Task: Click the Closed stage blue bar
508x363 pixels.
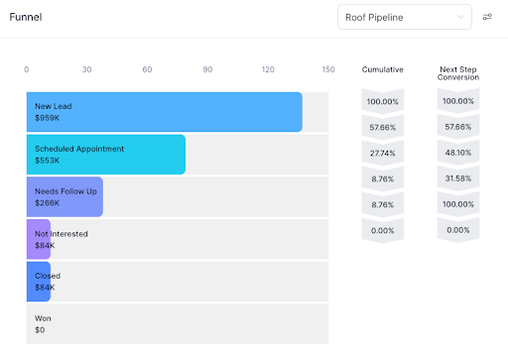Action: [x=39, y=282]
